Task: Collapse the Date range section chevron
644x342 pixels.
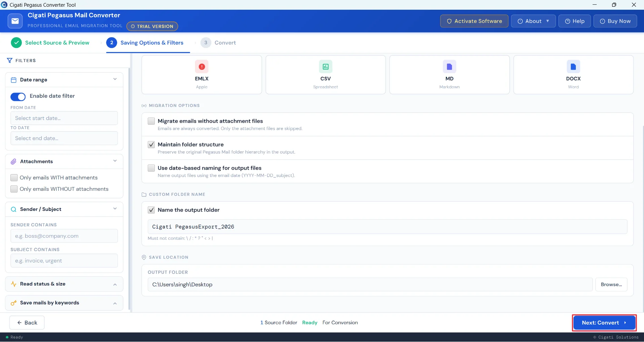Action: (115, 79)
